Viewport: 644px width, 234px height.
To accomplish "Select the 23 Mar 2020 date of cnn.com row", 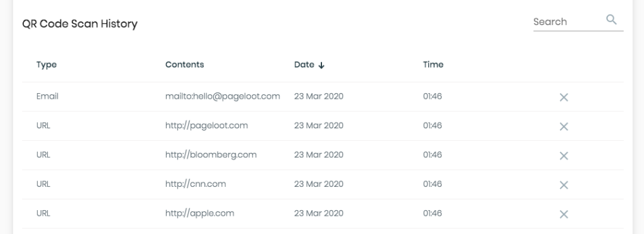I will pyautogui.click(x=319, y=184).
